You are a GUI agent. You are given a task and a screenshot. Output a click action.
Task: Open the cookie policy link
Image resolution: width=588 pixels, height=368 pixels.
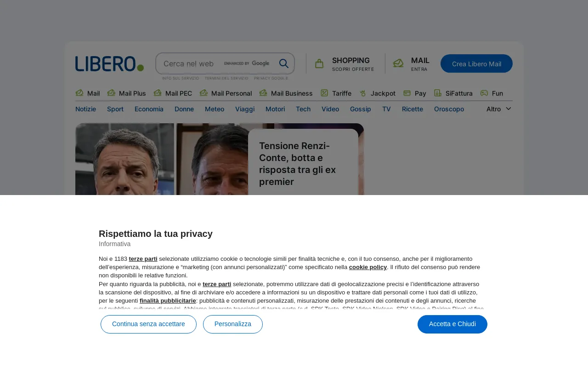point(368,267)
